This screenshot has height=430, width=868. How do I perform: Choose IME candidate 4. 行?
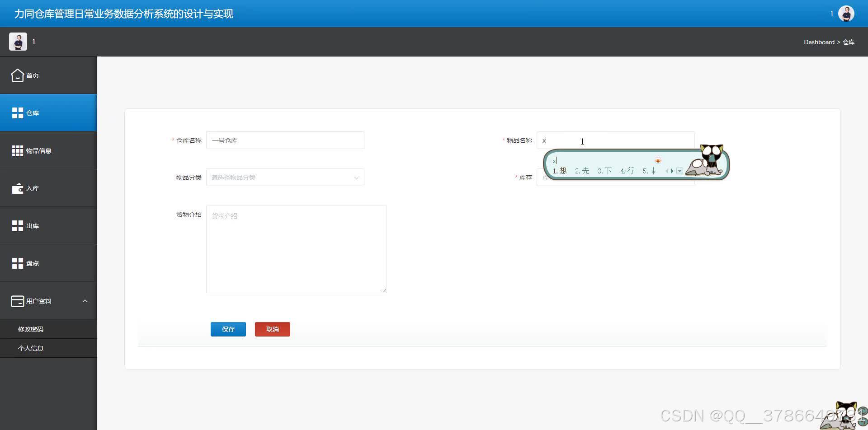pos(627,171)
